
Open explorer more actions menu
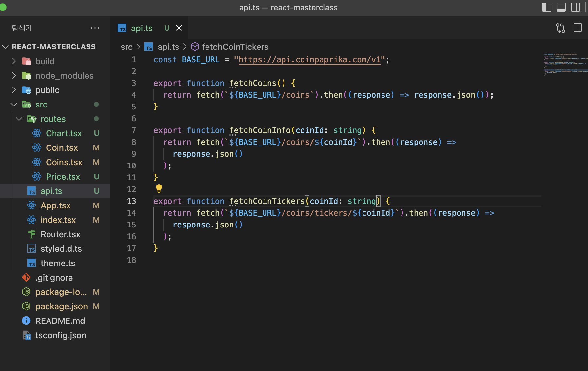click(x=95, y=28)
